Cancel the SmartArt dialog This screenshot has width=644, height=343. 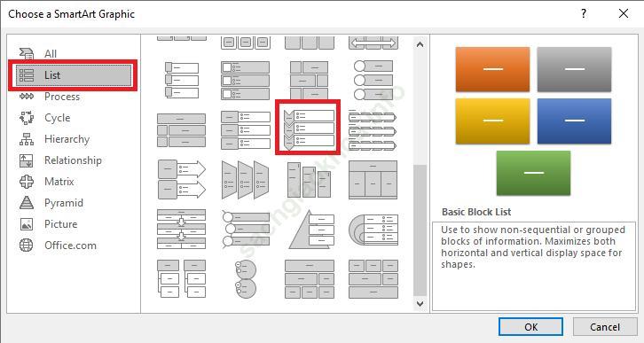pyautogui.click(x=605, y=327)
